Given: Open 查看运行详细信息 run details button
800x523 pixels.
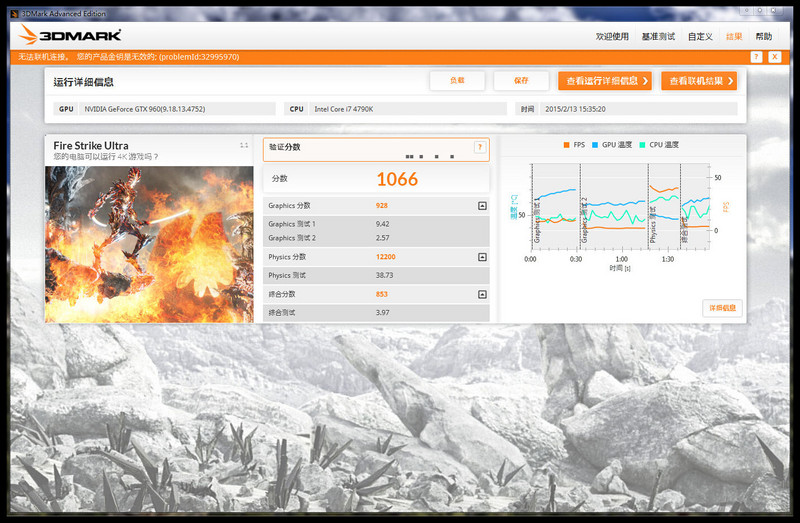Looking at the screenshot, I should pos(605,81).
